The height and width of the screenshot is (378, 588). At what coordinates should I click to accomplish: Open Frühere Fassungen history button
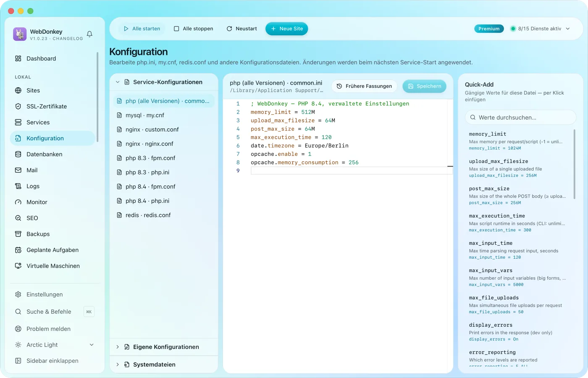(364, 86)
